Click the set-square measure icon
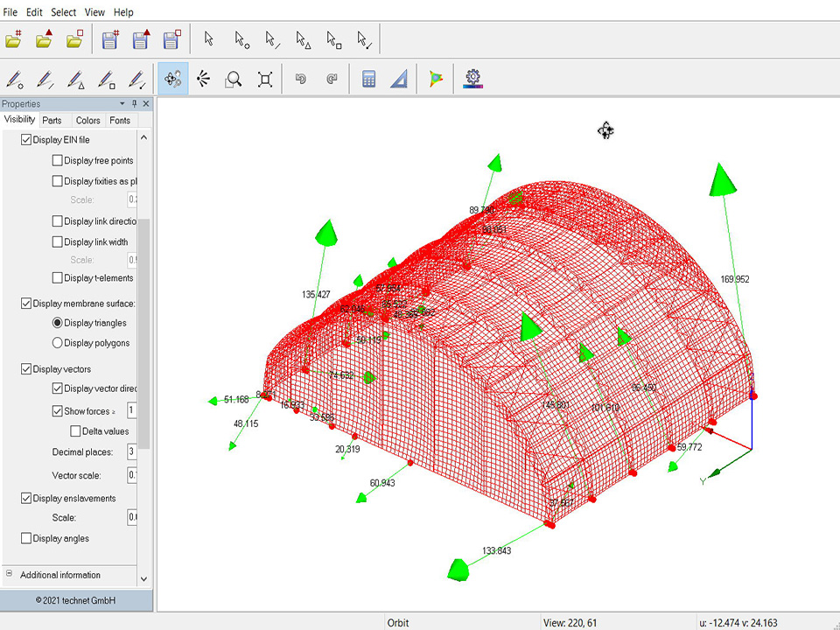The image size is (840, 630). [x=399, y=80]
